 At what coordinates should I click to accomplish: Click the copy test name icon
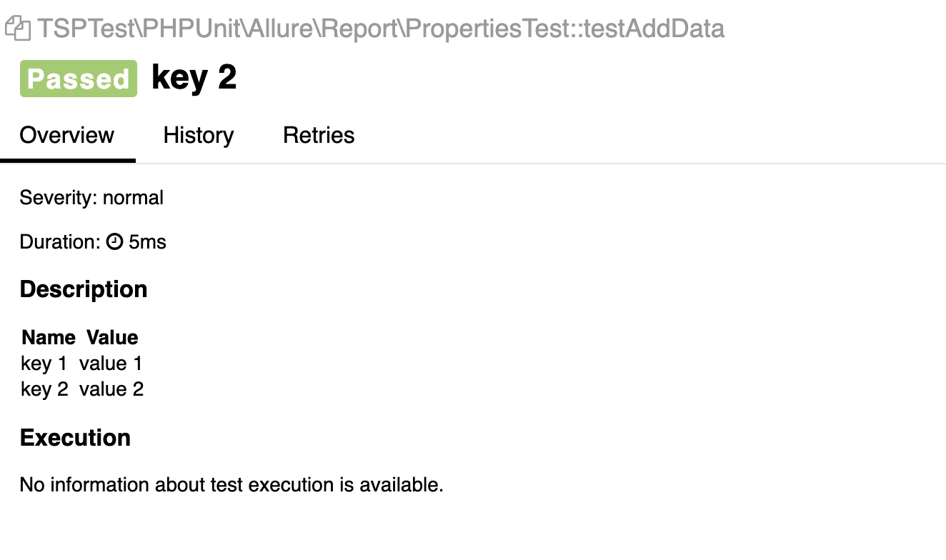tap(18, 29)
